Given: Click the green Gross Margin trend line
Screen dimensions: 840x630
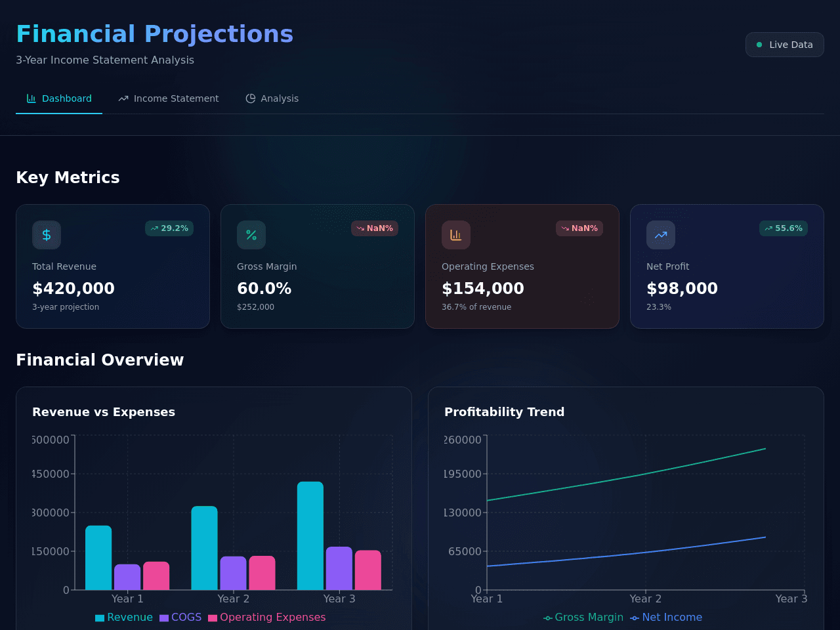Looking at the screenshot, I should click(646, 473).
